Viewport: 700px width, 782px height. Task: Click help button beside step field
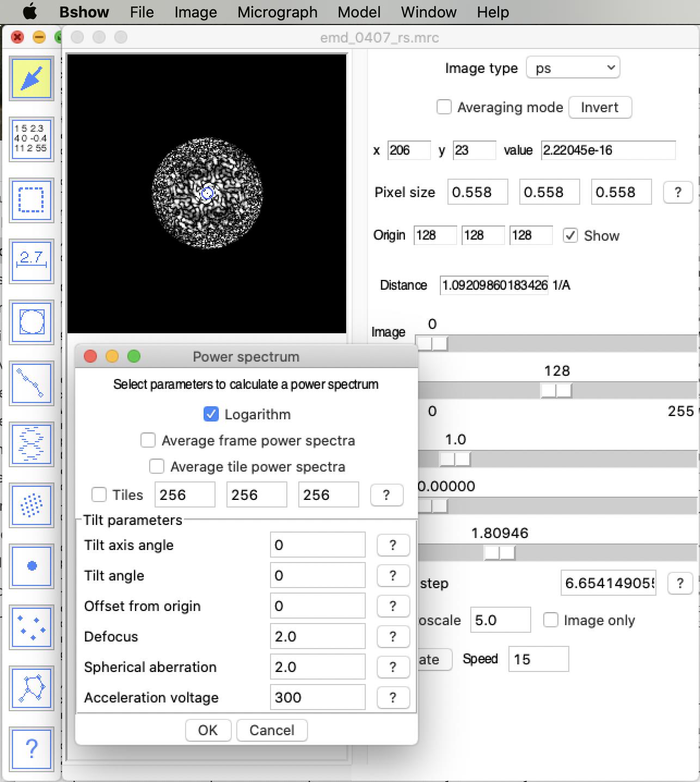click(x=680, y=583)
